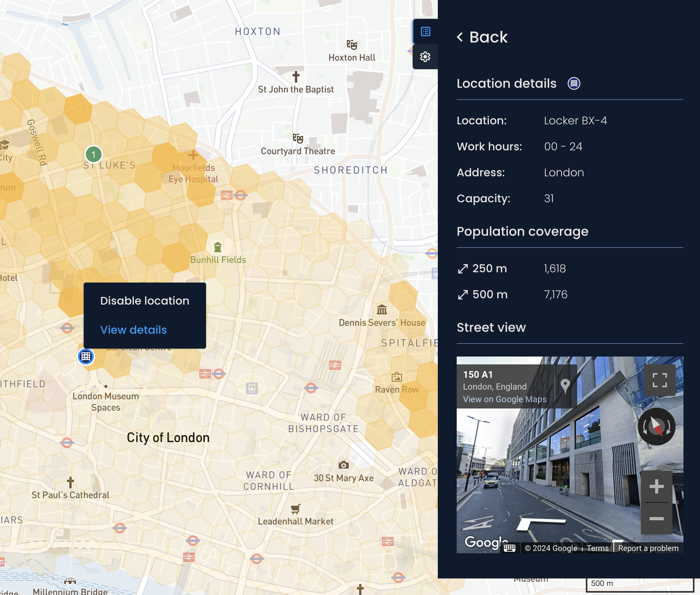Click the Millennium Bridge icon
The image size is (700, 595).
[70, 582]
